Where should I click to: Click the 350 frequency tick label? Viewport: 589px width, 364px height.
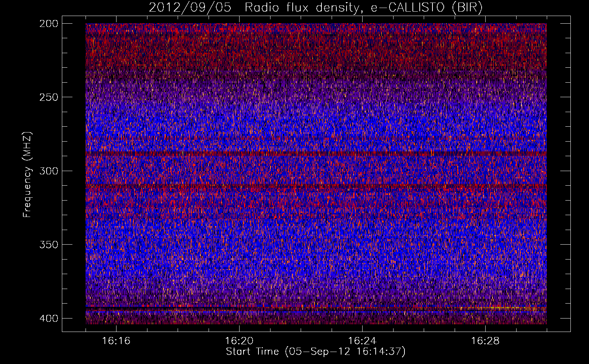pos(48,244)
